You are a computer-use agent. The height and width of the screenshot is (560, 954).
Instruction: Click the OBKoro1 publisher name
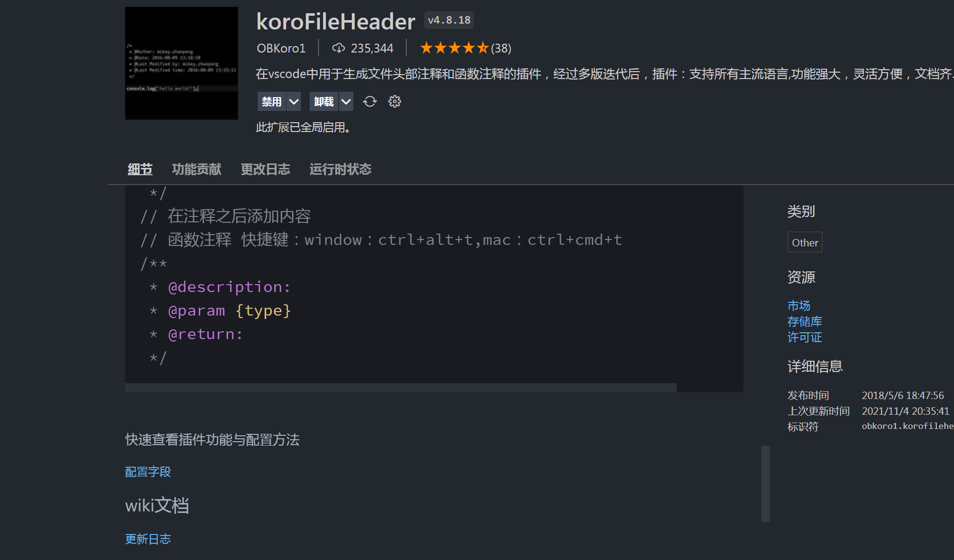(281, 48)
